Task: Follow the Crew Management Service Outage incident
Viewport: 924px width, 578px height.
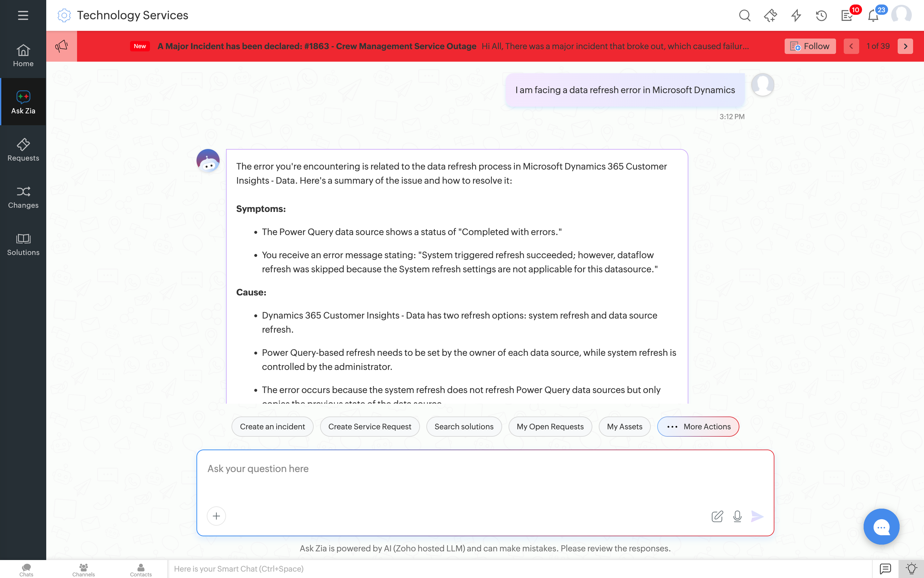Action: (x=810, y=46)
